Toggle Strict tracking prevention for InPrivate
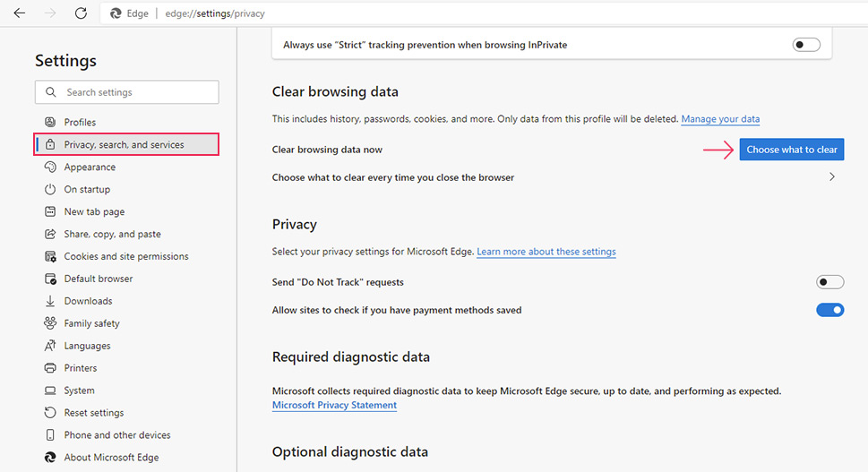Screen dimensions: 868x472 point(806,45)
